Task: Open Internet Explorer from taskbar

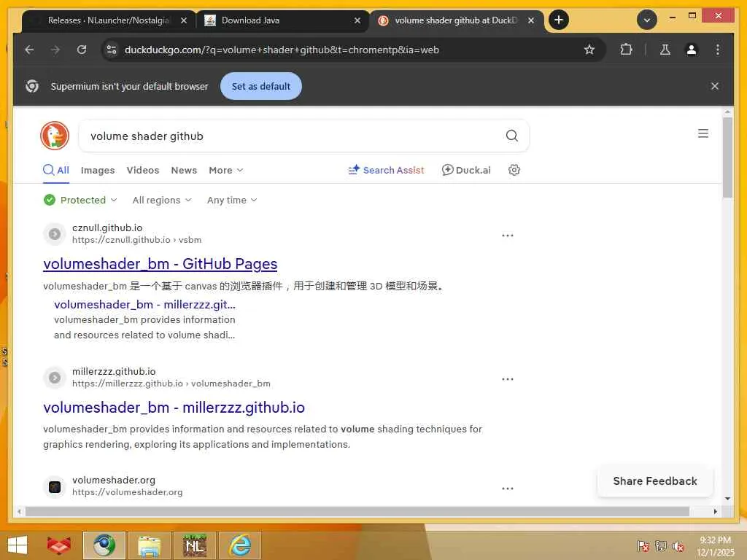Action: [x=240, y=545]
